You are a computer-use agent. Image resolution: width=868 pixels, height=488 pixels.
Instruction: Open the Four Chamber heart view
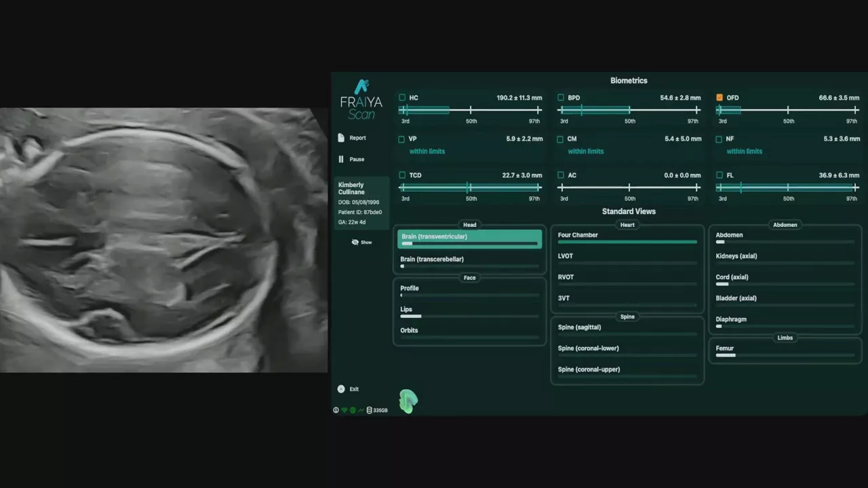627,237
